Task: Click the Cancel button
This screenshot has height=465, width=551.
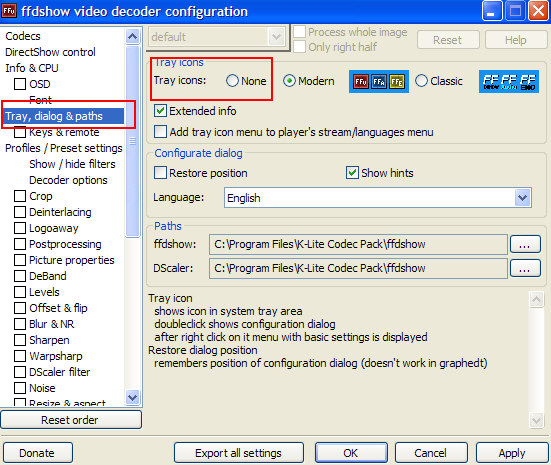Action: click(431, 453)
